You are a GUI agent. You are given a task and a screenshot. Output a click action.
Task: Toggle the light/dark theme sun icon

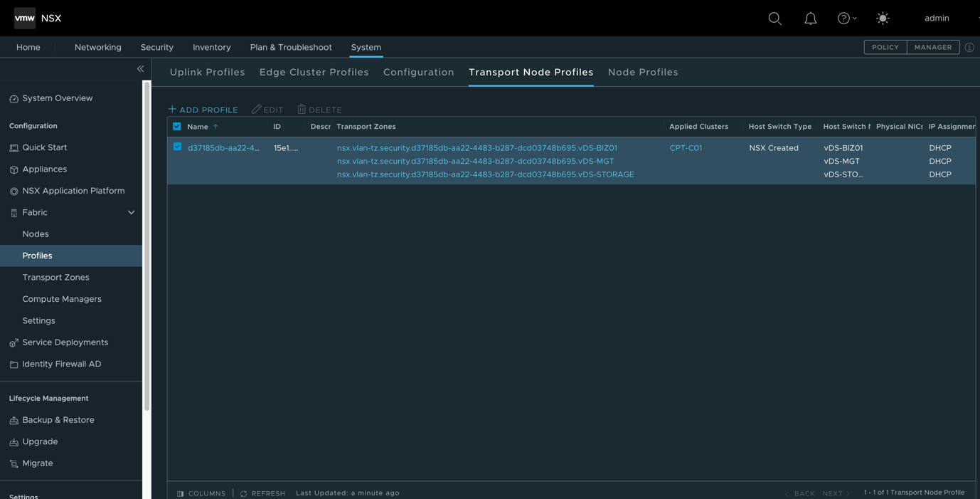883,19
